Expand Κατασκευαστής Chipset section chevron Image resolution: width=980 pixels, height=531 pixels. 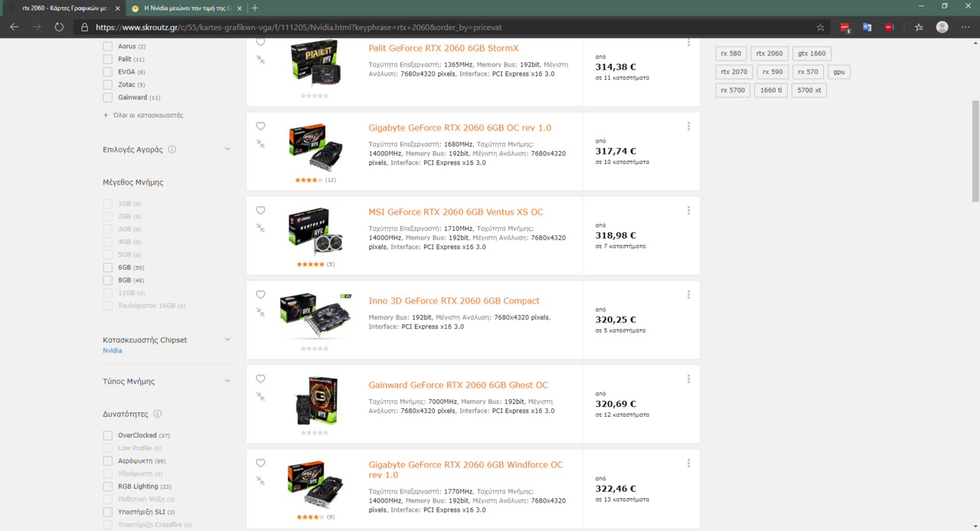227,339
